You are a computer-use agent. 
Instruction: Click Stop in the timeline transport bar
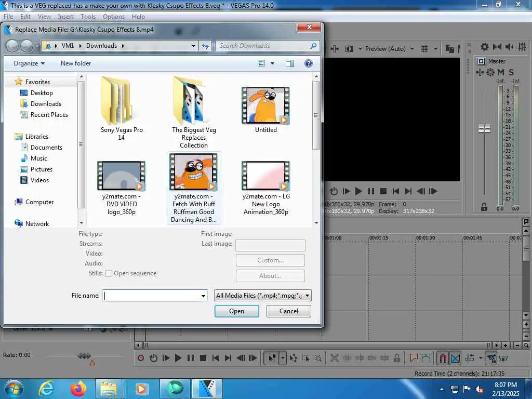coord(203,358)
